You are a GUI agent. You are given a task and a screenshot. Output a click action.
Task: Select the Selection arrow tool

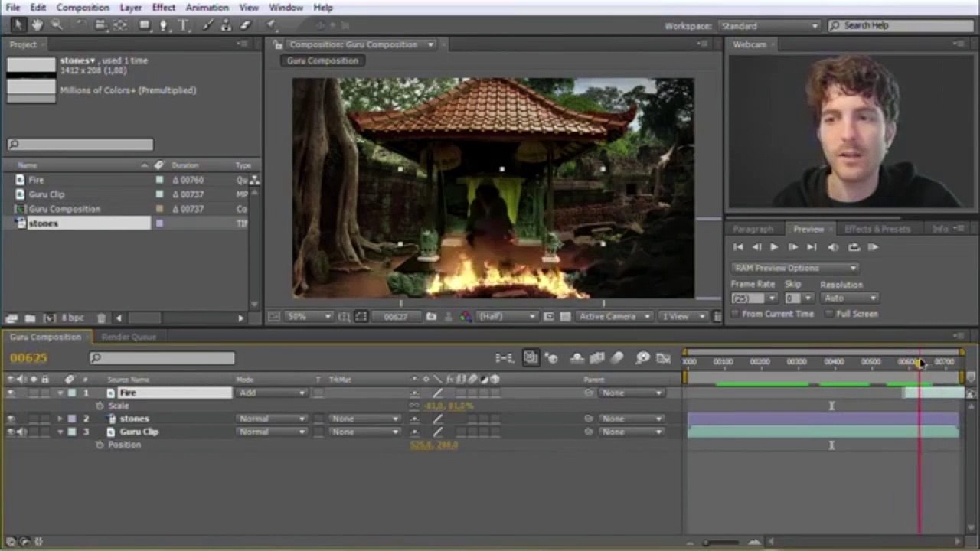tap(18, 25)
